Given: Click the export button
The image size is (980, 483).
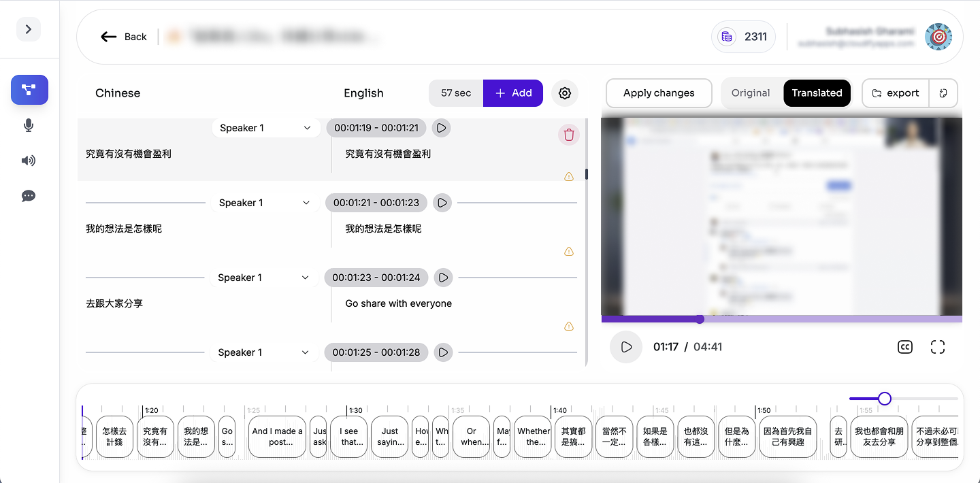Looking at the screenshot, I should click(x=896, y=93).
